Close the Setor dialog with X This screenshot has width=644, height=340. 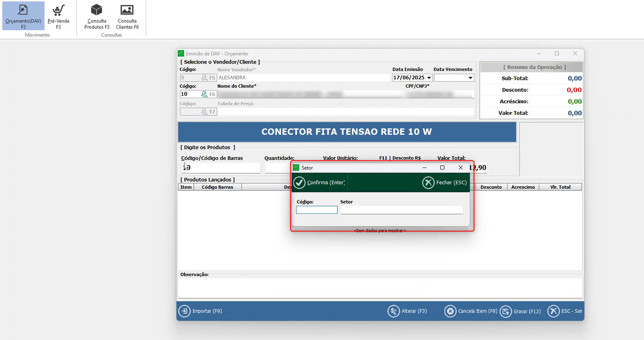point(460,167)
